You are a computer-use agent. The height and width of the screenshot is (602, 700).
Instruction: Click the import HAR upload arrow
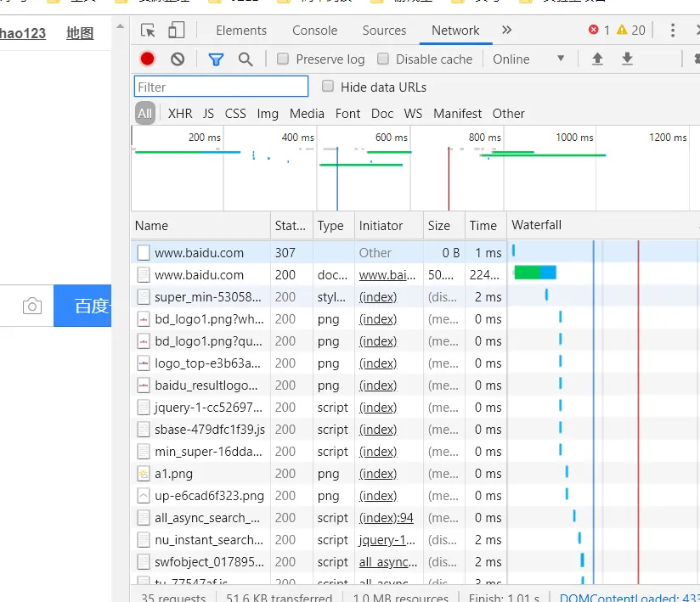pos(597,59)
